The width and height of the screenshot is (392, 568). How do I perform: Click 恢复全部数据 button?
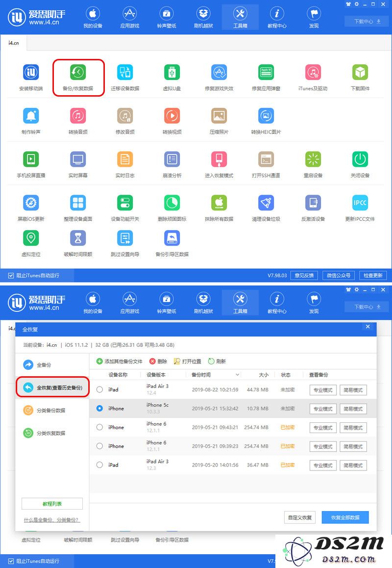click(345, 517)
